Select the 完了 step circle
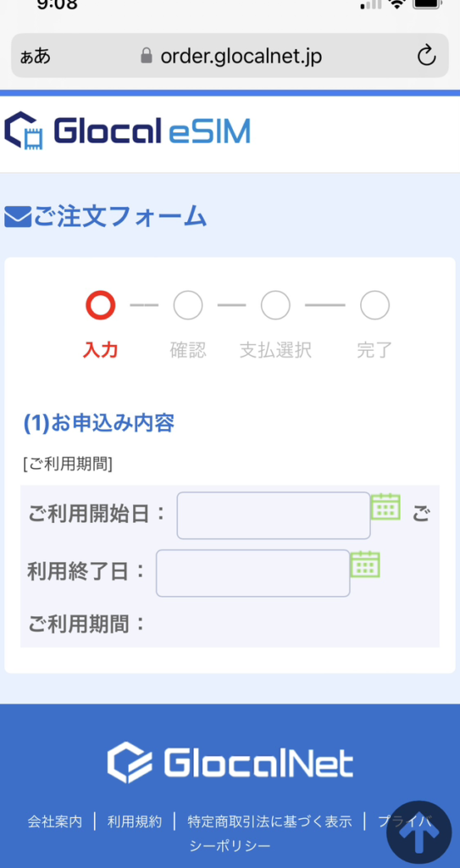 point(374,305)
